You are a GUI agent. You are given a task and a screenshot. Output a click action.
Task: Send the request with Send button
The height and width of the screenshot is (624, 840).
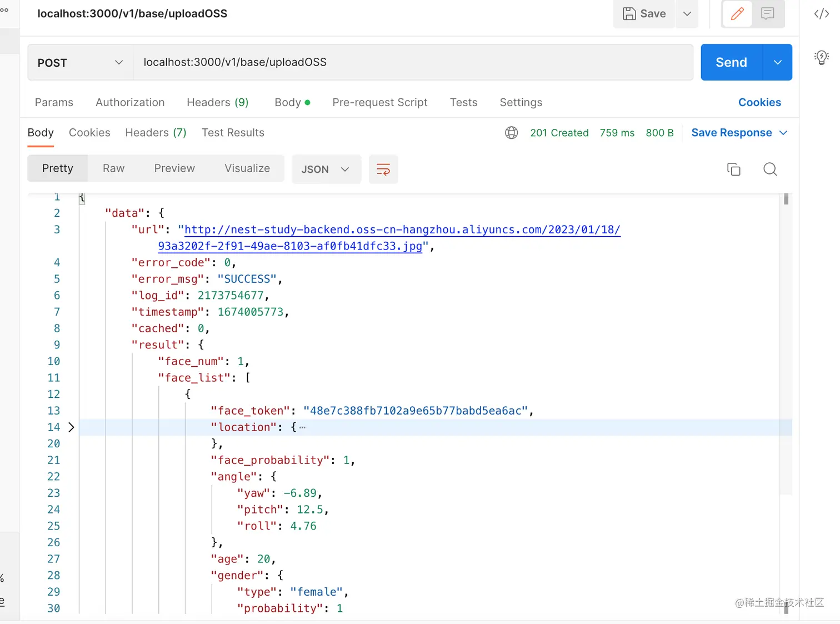[x=732, y=62]
